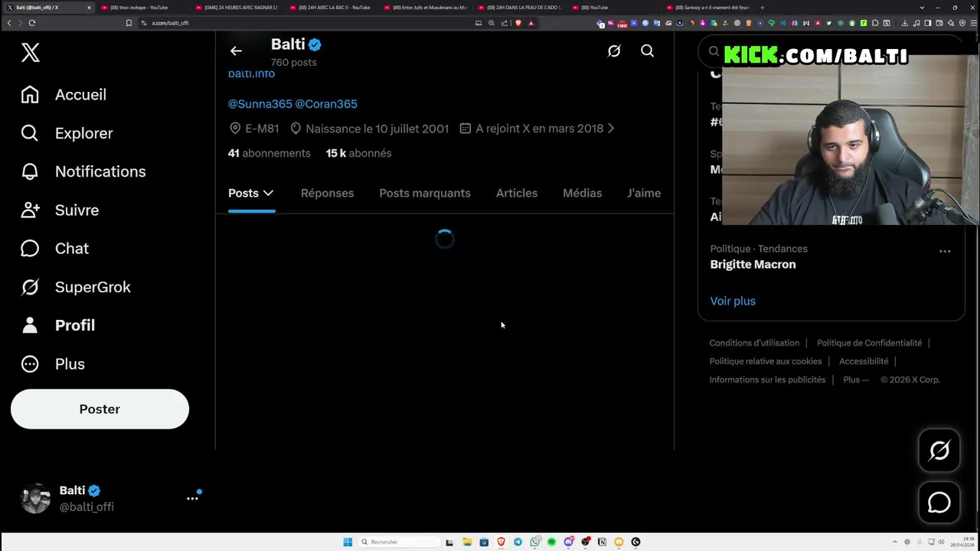Image resolution: width=980 pixels, height=551 pixels.
Task: Open Informations sur les publicités link
Action: (767, 380)
